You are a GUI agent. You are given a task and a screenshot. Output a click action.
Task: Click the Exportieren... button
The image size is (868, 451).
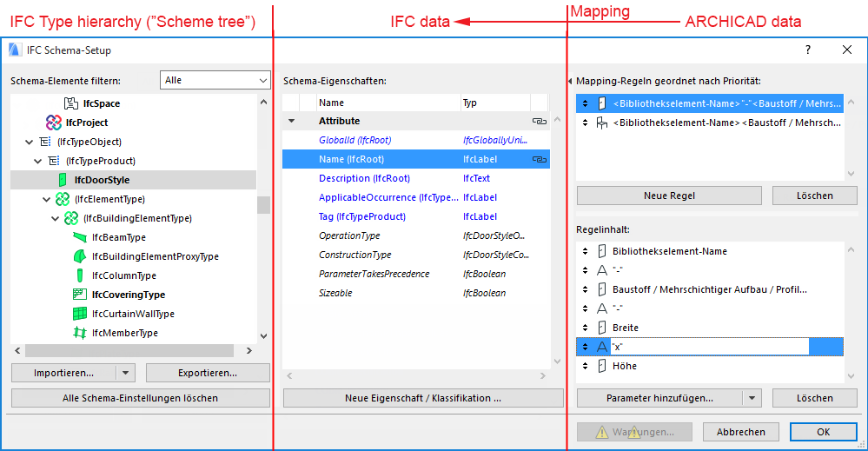pyautogui.click(x=208, y=373)
